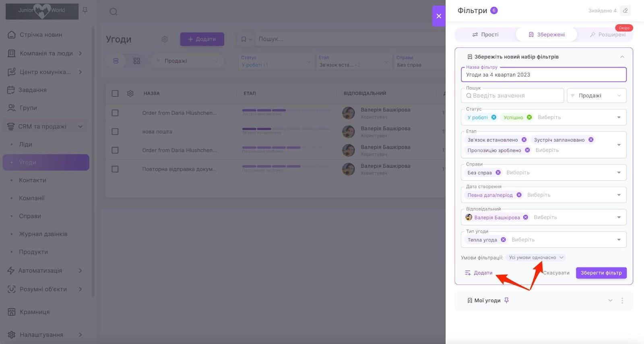Select checkbox for 'Повторна відправка' deal

coord(115,169)
